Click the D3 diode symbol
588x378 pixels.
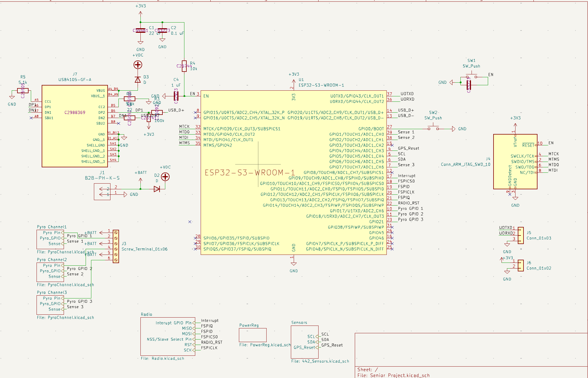point(138,80)
